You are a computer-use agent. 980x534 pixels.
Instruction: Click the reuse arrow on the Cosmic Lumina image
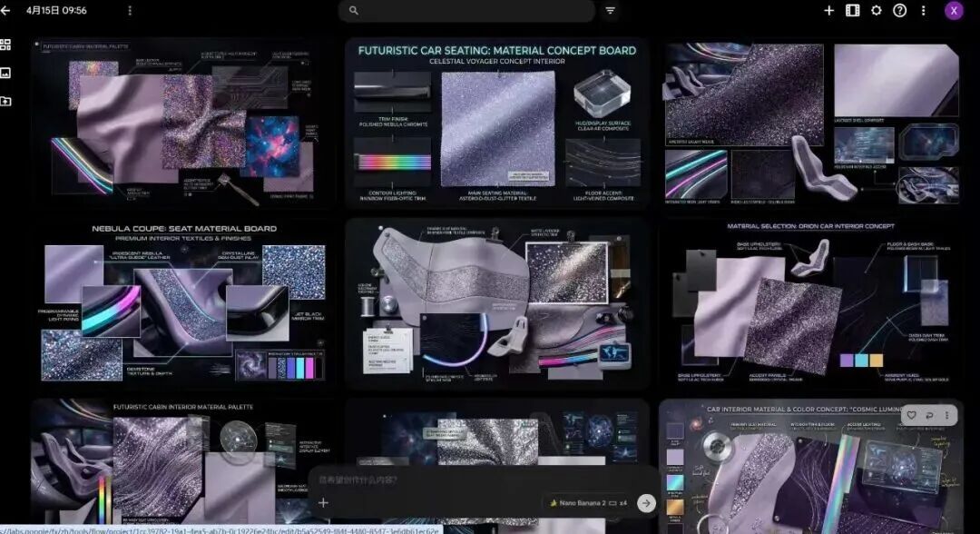929,415
